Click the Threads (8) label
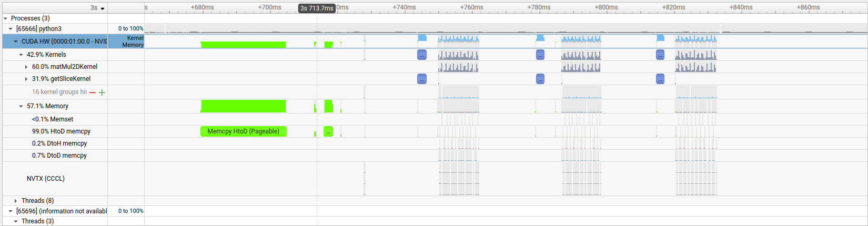The height and width of the screenshot is (226, 868). click(x=37, y=201)
